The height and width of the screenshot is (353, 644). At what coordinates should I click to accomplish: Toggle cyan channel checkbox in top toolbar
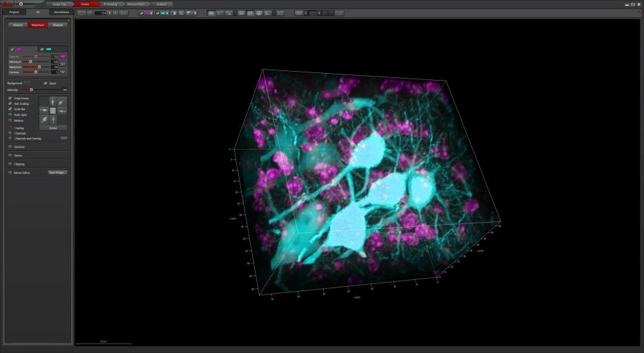click(157, 13)
